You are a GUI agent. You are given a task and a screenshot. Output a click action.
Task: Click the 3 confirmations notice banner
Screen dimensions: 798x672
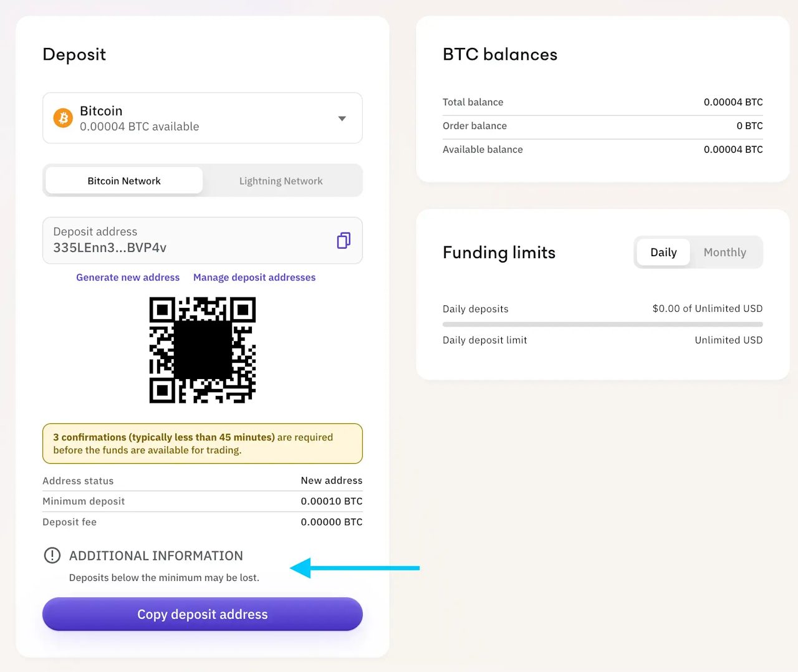(x=203, y=444)
